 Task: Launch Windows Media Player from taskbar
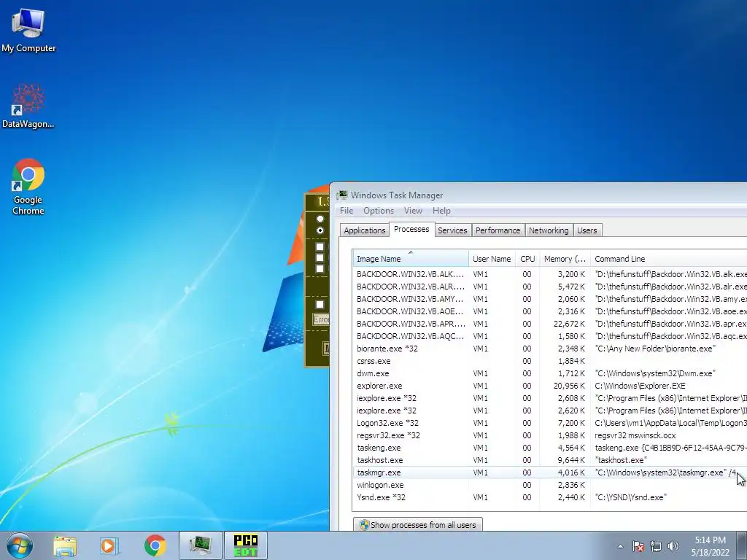109,545
